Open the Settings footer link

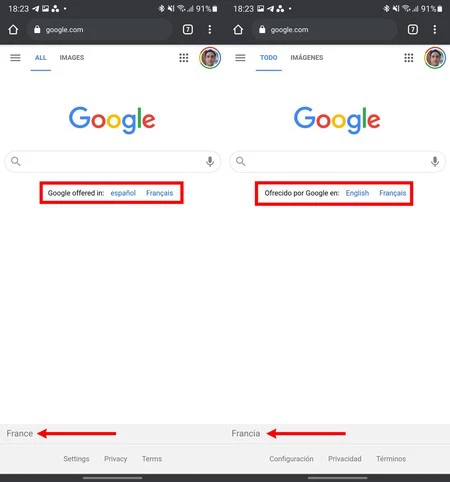coord(76,459)
